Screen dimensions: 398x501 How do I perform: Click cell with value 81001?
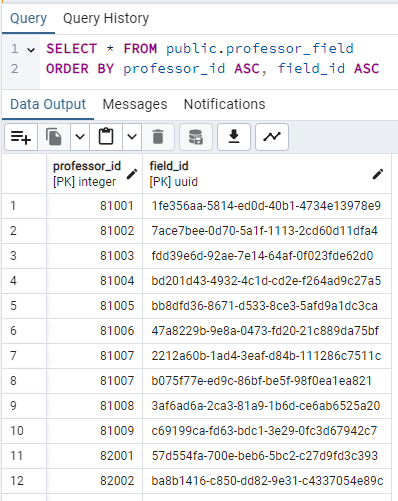coord(94,206)
